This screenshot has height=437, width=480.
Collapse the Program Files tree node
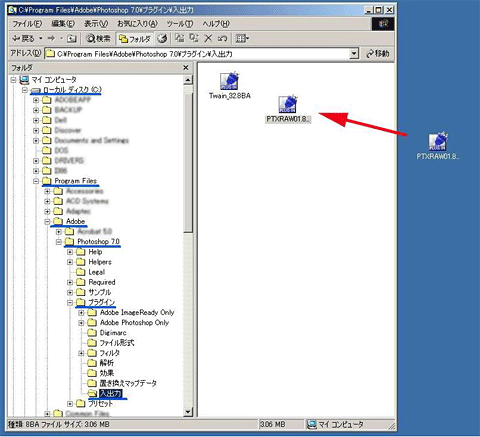pyautogui.click(x=36, y=181)
